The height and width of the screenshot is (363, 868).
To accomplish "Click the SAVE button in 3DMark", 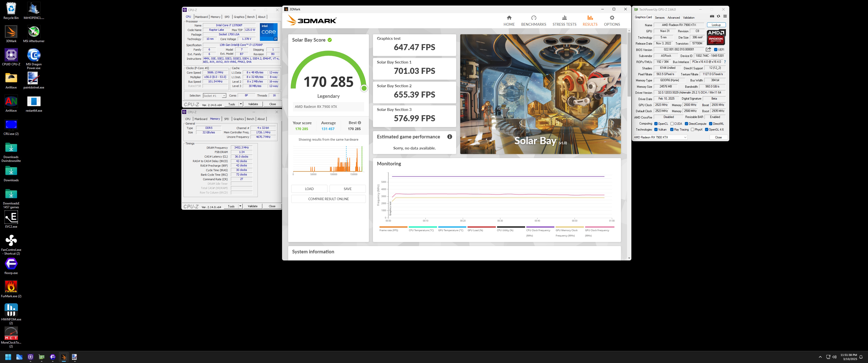I will 347,189.
